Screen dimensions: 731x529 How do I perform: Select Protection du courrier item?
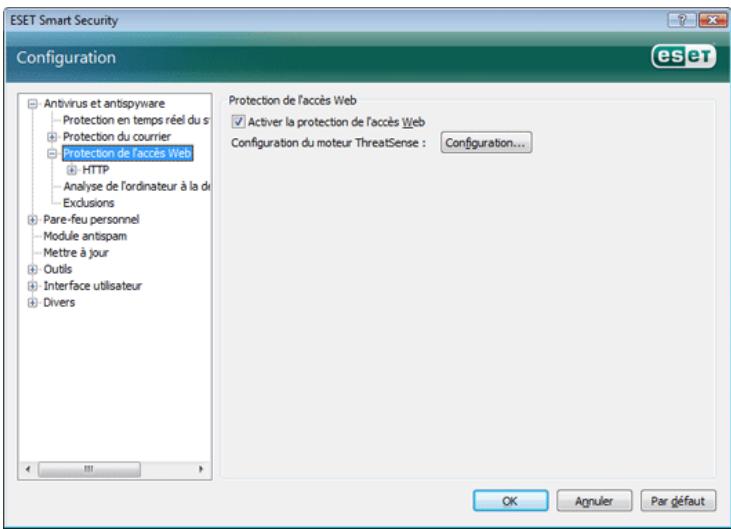point(117,137)
